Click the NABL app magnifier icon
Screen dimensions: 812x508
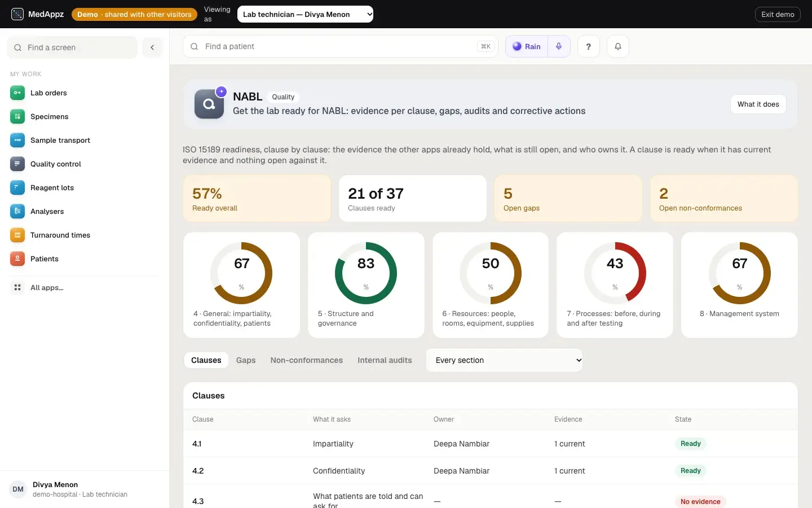[x=209, y=104]
